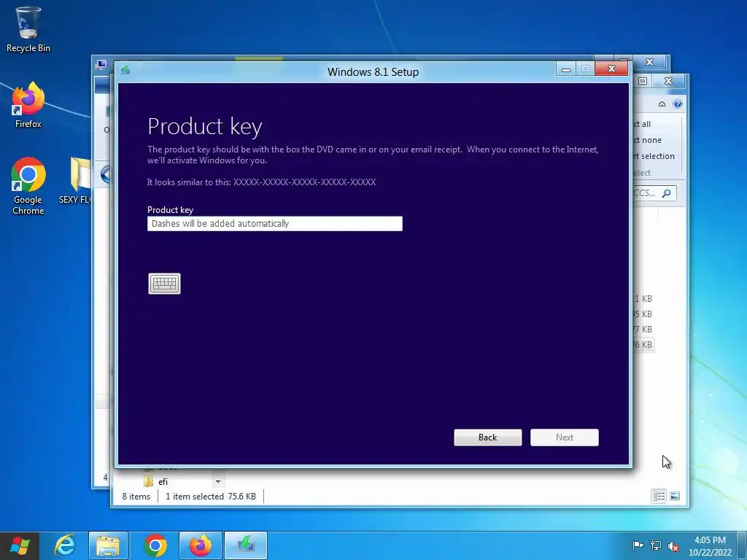
Task: Close the Windows 8.1 Setup window
Action: pyautogui.click(x=612, y=69)
